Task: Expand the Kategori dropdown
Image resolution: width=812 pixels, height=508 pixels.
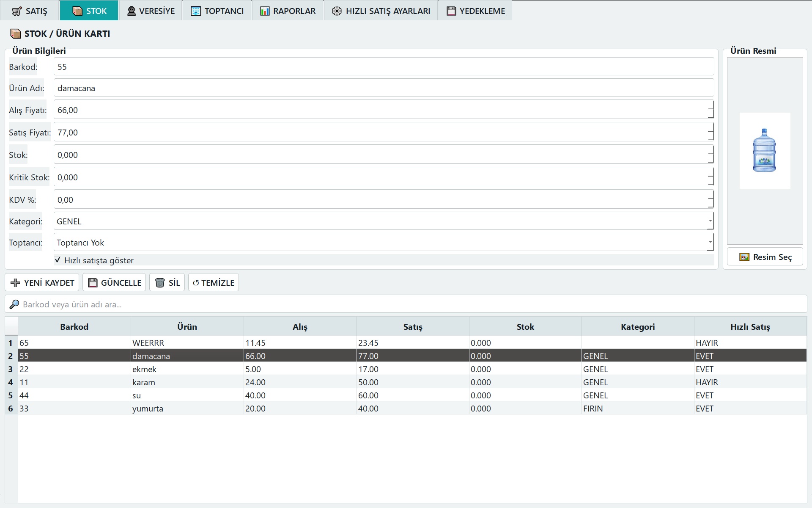Action: [710, 221]
